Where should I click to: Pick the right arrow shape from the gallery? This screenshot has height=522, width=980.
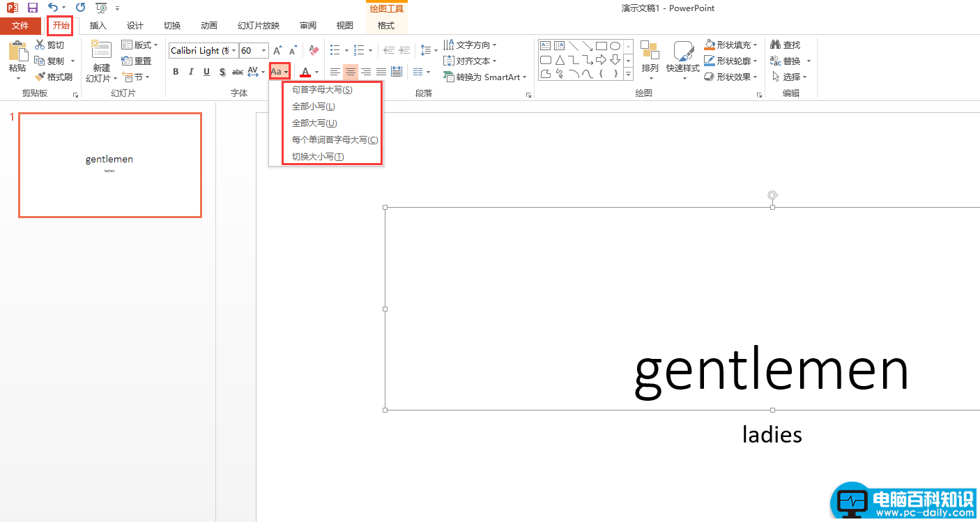602,60
